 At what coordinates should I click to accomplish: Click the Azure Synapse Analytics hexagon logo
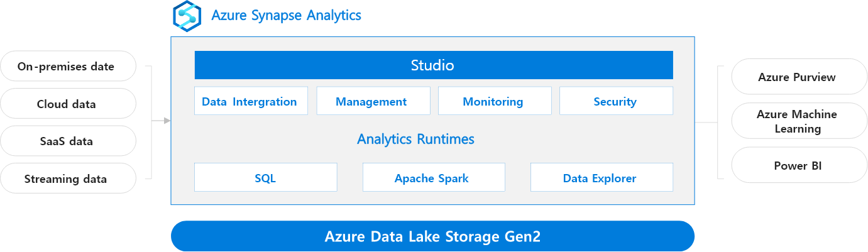(187, 16)
